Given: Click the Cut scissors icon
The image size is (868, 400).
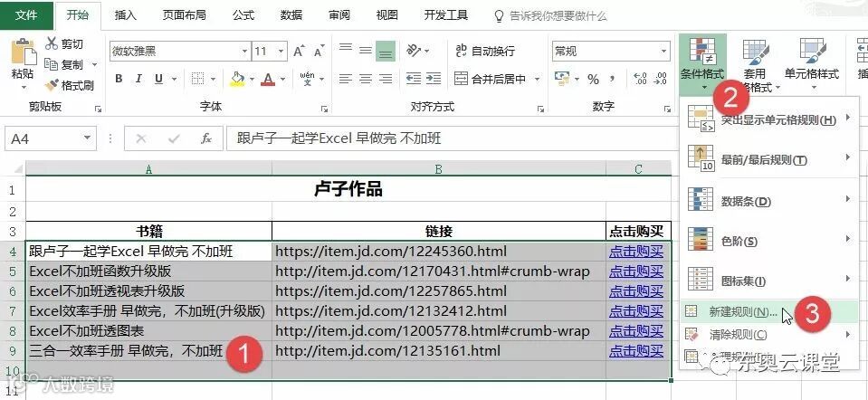Looking at the screenshot, I should 52,43.
